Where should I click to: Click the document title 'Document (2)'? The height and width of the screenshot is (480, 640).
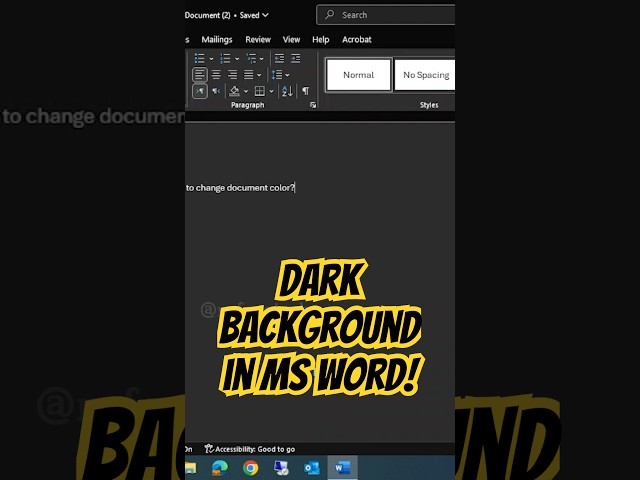208,15
